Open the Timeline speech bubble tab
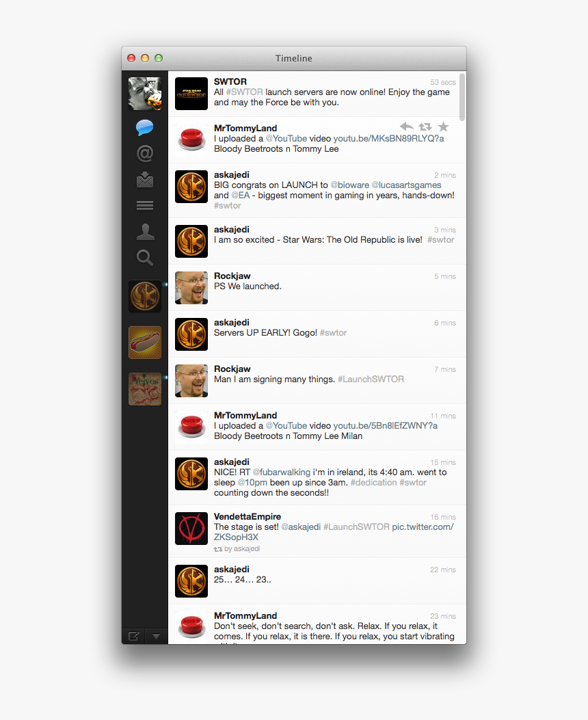588x720 pixels. pos(144,127)
